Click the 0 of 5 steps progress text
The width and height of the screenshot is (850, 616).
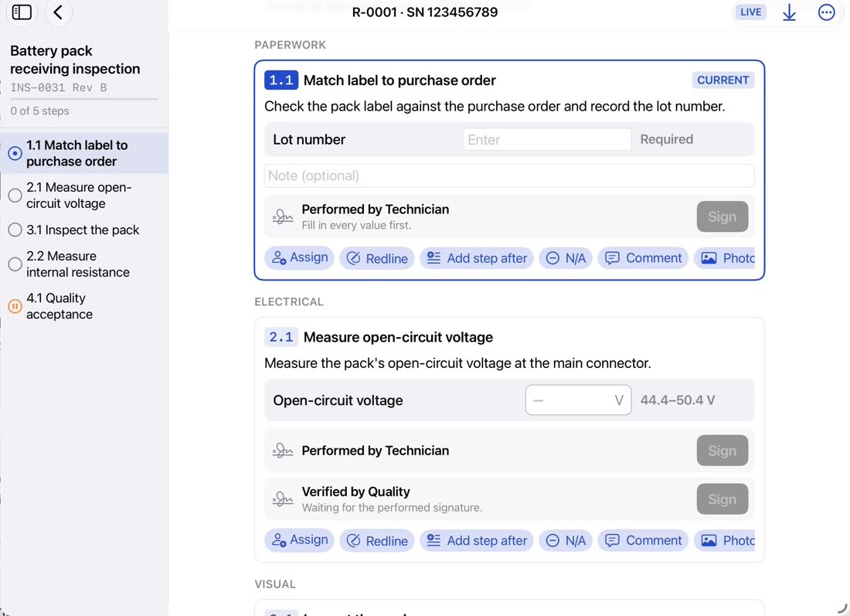tap(39, 111)
